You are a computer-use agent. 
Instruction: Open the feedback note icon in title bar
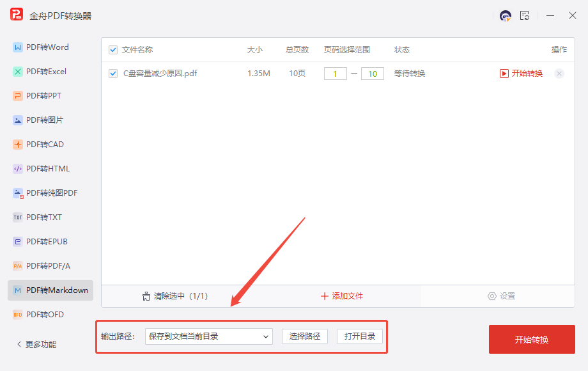(525, 15)
